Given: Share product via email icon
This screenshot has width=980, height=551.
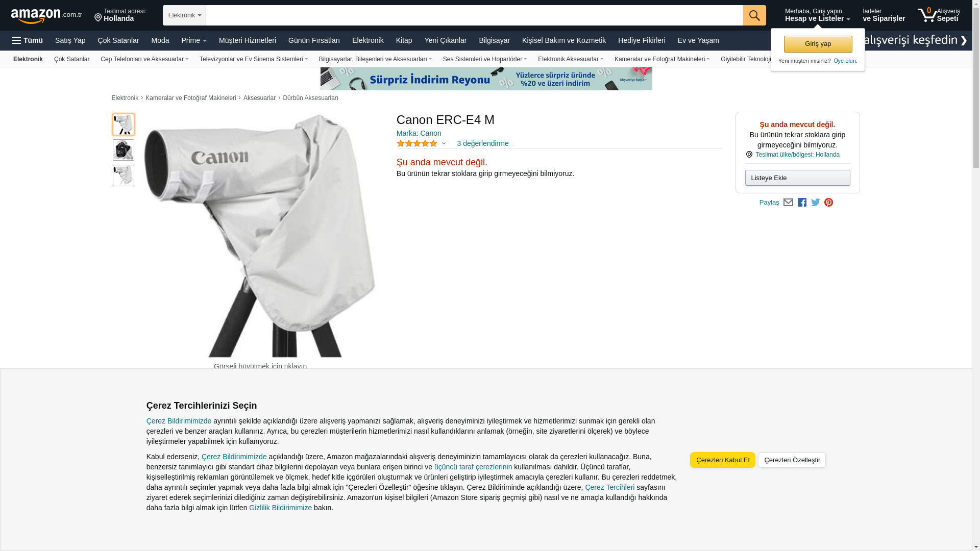Looking at the screenshot, I should pos(788,203).
